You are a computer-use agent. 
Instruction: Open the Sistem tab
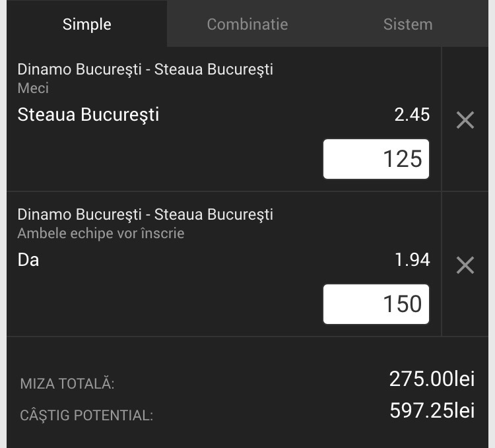(x=408, y=24)
